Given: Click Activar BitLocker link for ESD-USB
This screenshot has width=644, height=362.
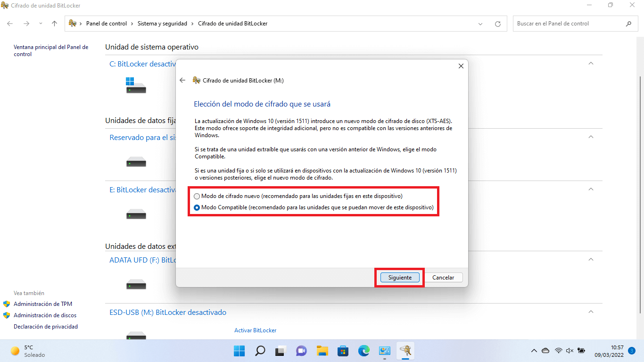Looking at the screenshot, I should coord(255,330).
